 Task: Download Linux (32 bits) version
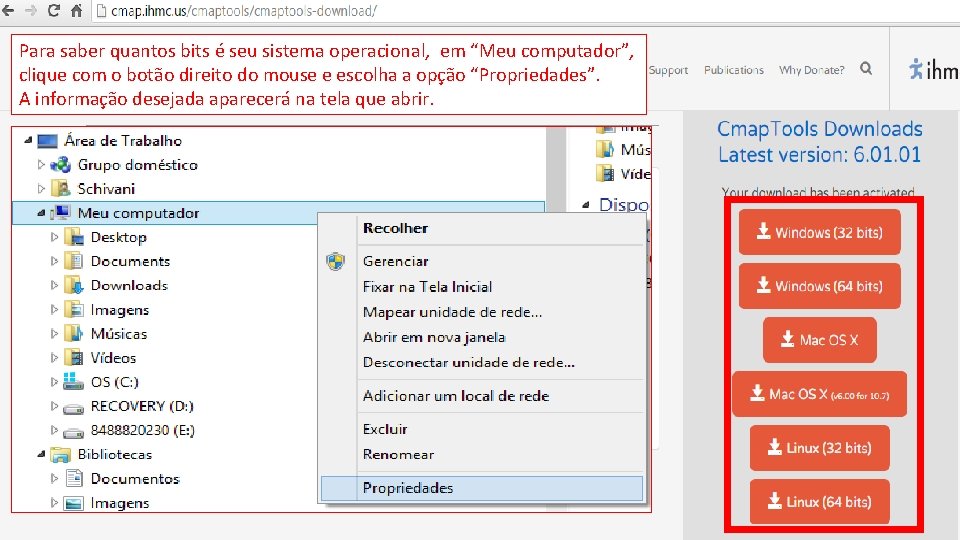click(x=820, y=448)
